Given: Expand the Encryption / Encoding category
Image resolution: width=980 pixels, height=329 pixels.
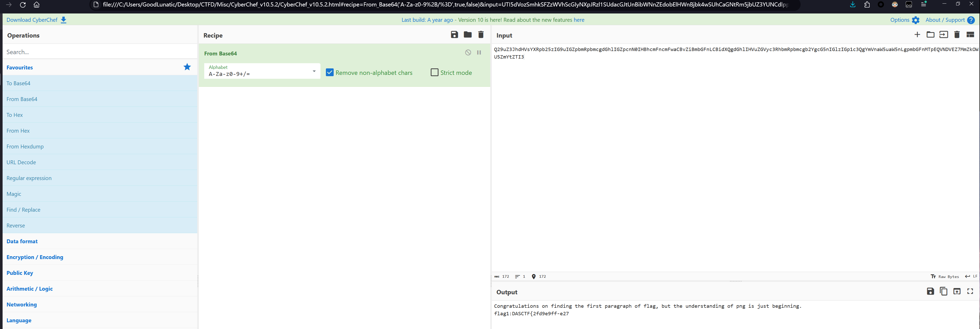Looking at the screenshot, I should click(100, 257).
